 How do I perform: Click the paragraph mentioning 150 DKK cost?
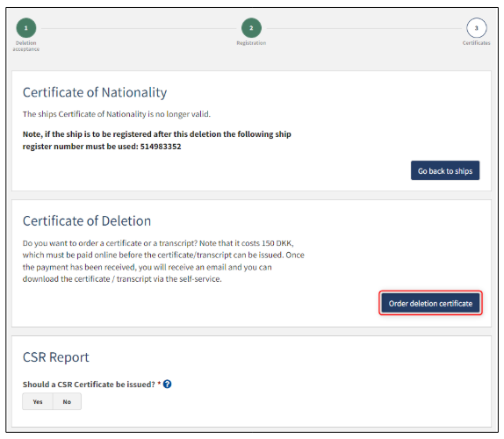pos(163,261)
